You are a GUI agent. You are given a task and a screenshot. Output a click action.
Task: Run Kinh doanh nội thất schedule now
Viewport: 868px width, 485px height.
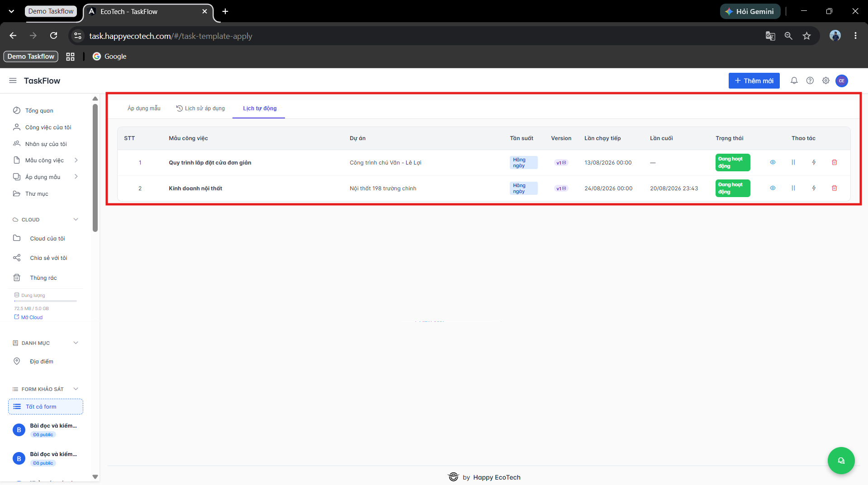click(814, 188)
